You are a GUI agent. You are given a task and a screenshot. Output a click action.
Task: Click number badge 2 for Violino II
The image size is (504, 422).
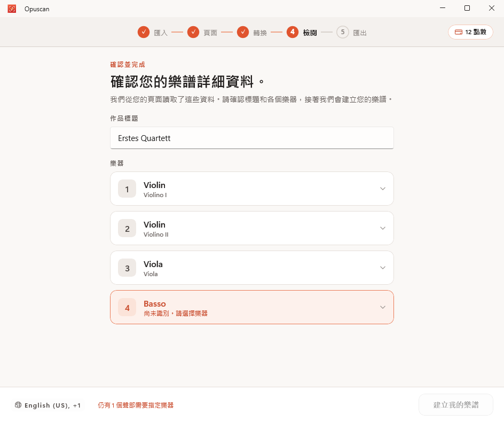tap(127, 229)
